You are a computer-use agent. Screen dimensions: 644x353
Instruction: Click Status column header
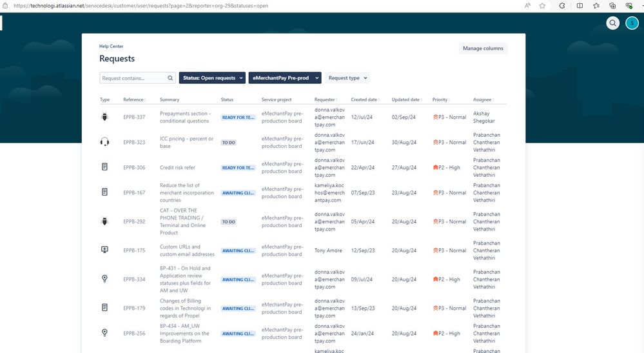click(227, 99)
